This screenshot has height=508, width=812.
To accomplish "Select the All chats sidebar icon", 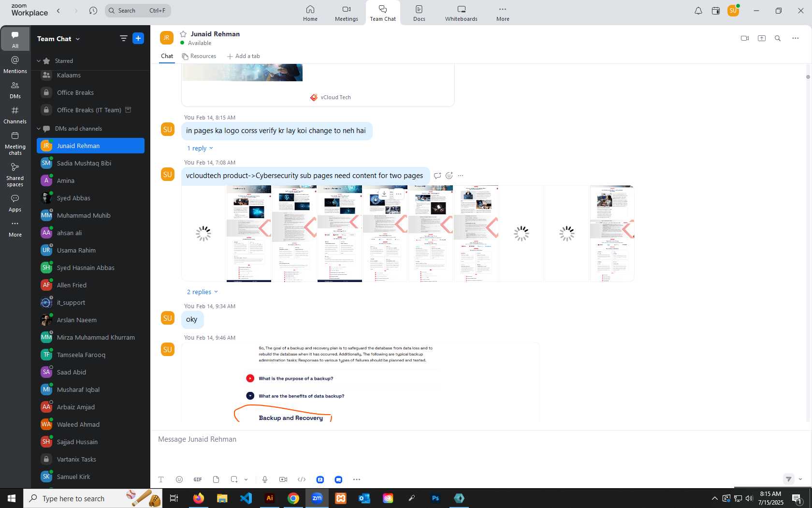I will coord(15,39).
